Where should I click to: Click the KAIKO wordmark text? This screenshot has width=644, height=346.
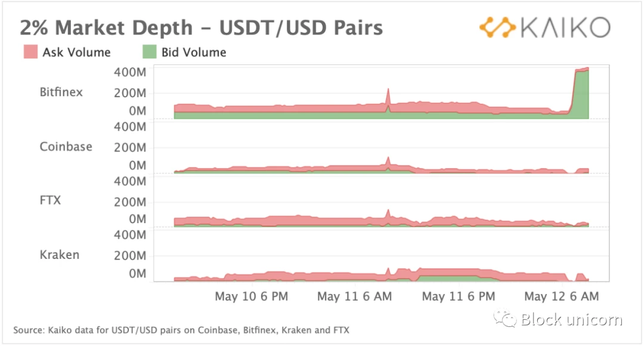click(566, 27)
